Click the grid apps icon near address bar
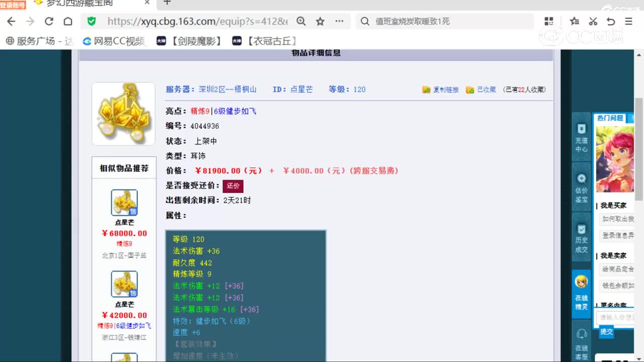 point(549,22)
